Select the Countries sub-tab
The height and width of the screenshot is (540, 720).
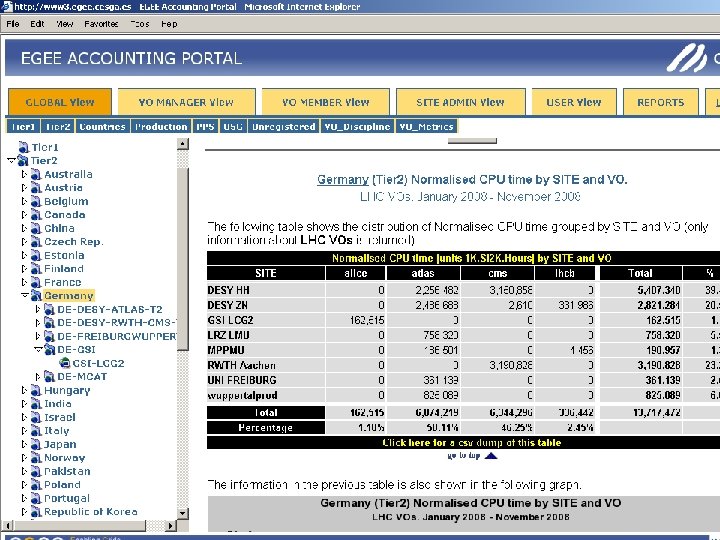coord(102,127)
